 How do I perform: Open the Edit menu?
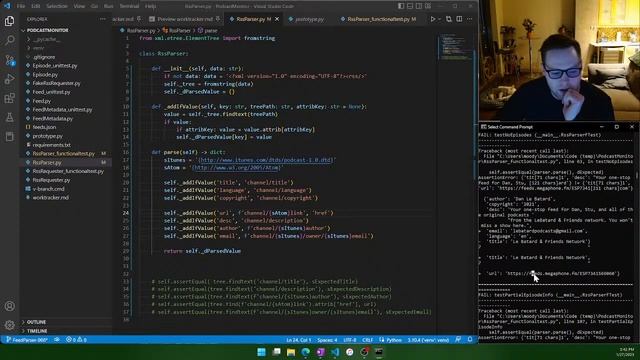(36, 6)
